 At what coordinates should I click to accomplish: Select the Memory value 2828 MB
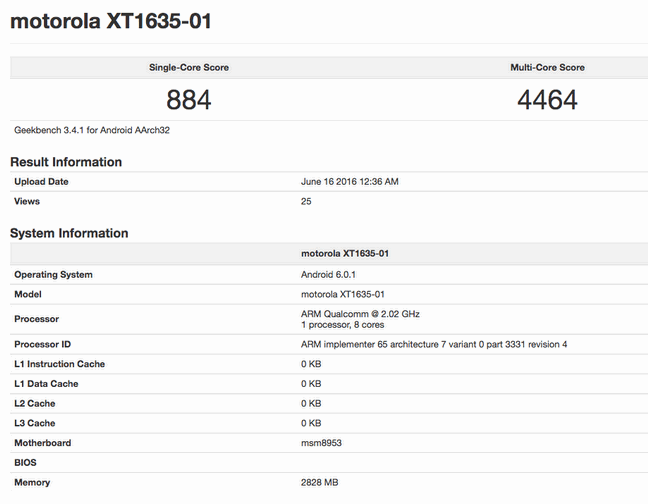pos(319,483)
